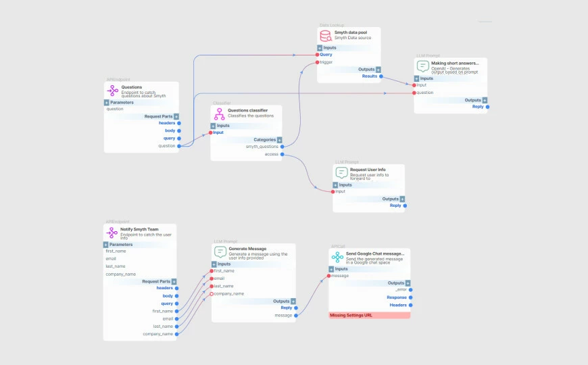Click Generate Message message output port
This screenshot has width=588, height=365.
(296, 316)
